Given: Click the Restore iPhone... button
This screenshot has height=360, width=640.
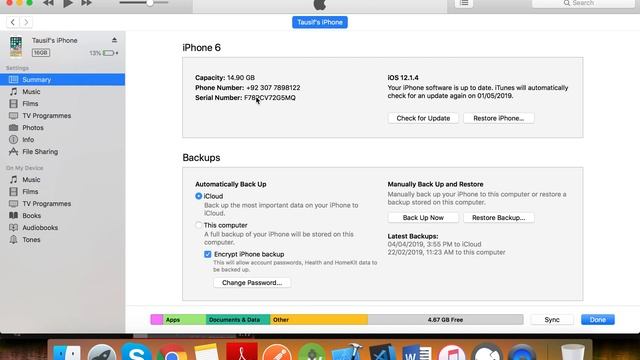Looking at the screenshot, I should [498, 118].
